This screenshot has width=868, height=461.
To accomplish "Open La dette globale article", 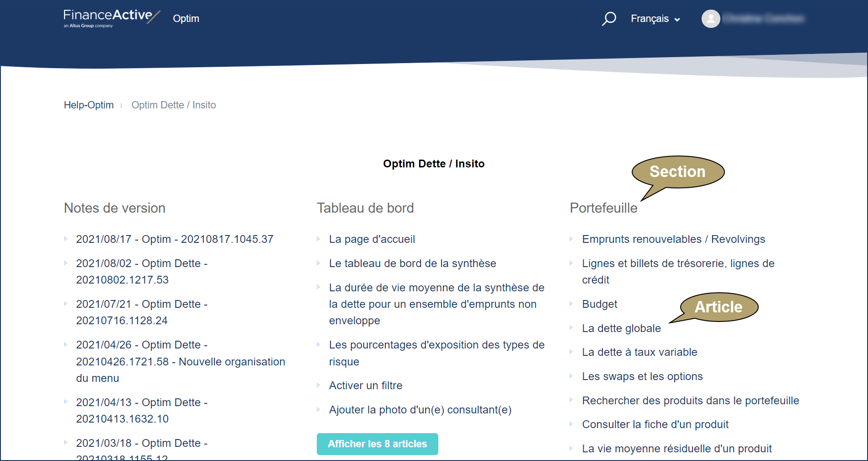I will (621, 328).
